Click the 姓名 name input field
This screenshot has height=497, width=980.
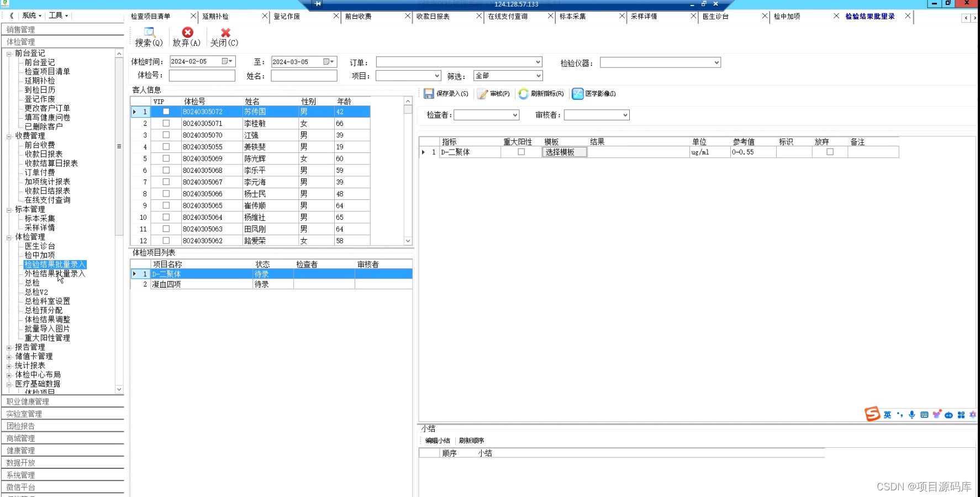pos(304,76)
